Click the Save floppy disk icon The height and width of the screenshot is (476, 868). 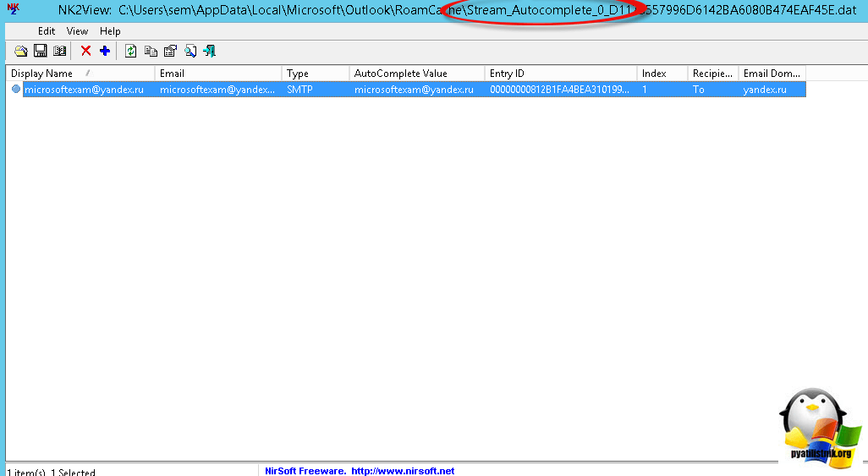pyautogui.click(x=40, y=52)
